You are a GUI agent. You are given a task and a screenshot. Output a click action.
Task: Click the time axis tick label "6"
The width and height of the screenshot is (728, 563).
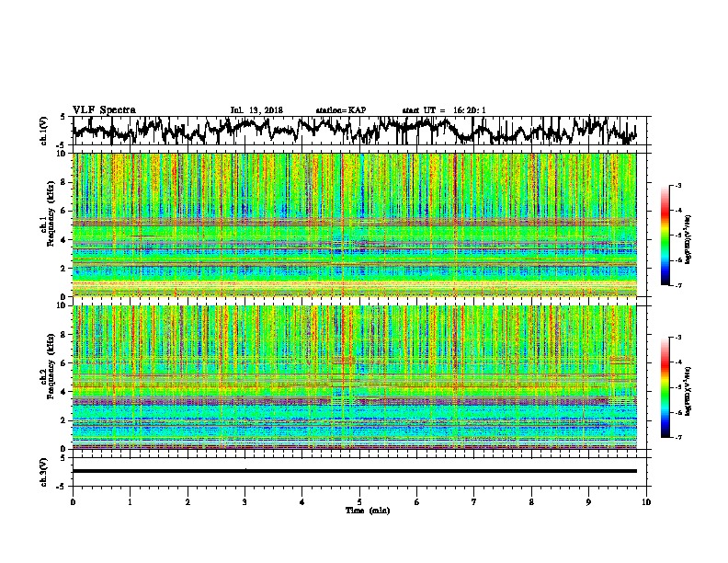[x=417, y=502]
